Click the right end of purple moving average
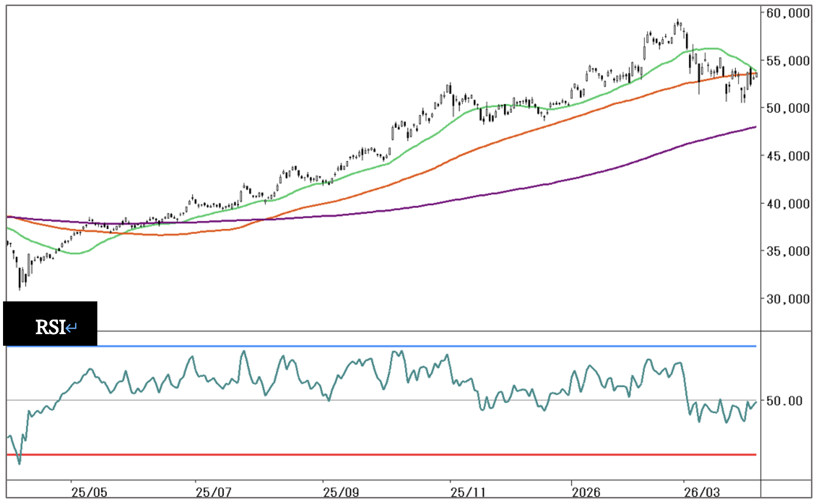 coord(754,127)
